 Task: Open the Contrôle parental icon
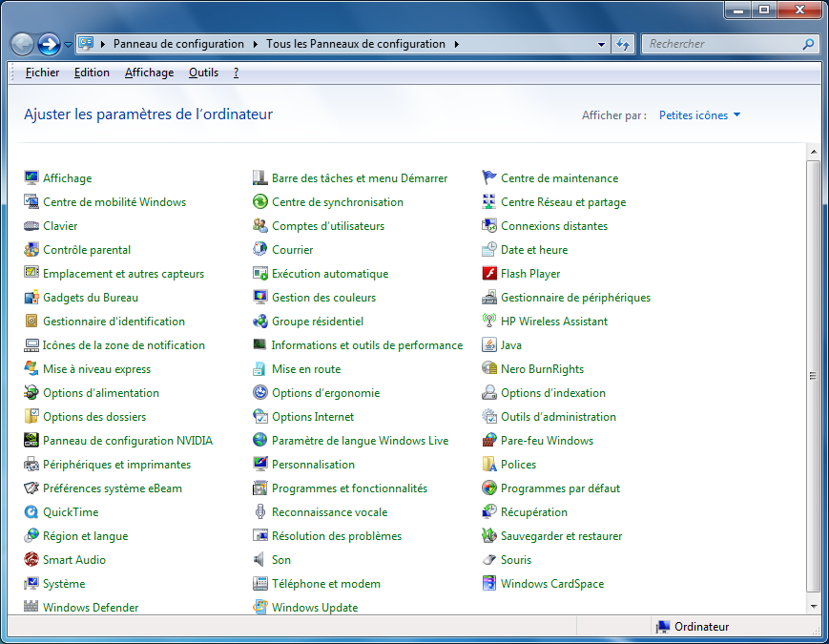31,250
